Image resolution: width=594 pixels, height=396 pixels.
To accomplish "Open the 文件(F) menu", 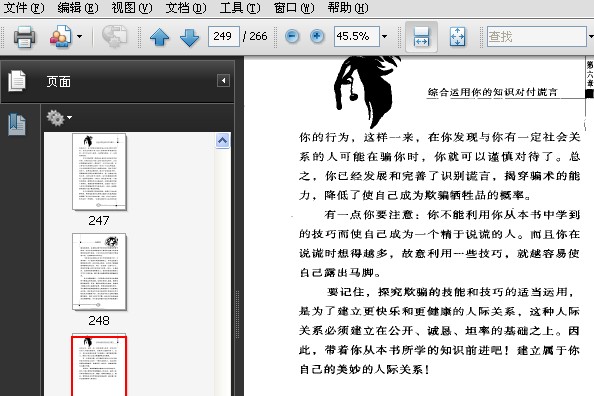I will click(x=23, y=8).
